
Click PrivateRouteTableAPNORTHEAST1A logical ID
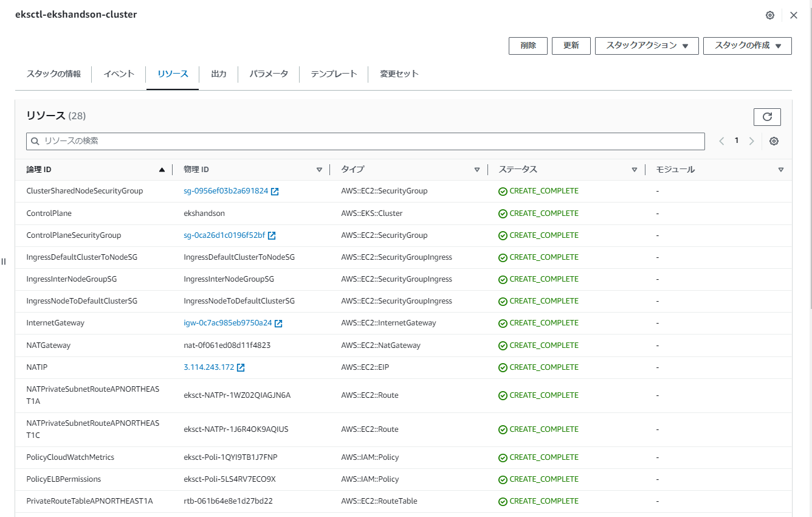coord(89,501)
